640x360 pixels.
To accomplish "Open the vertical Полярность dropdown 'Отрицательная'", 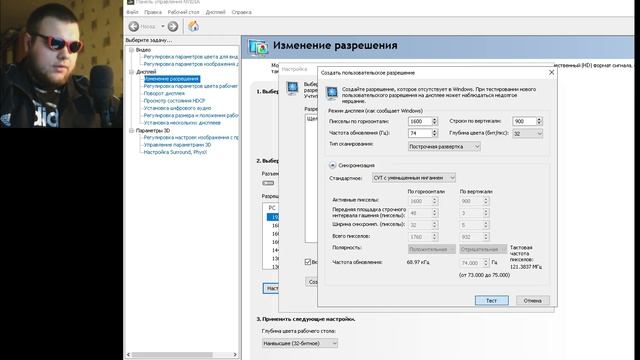I will tap(483, 249).
